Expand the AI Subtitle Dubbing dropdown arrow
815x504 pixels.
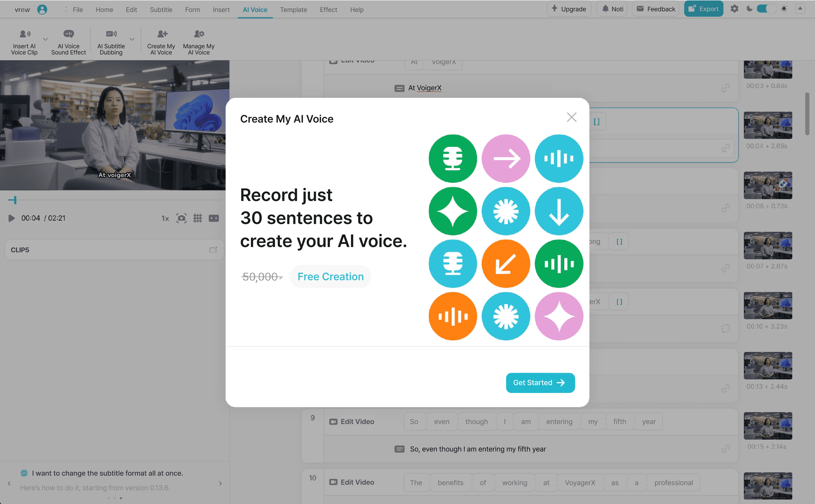[132, 39]
